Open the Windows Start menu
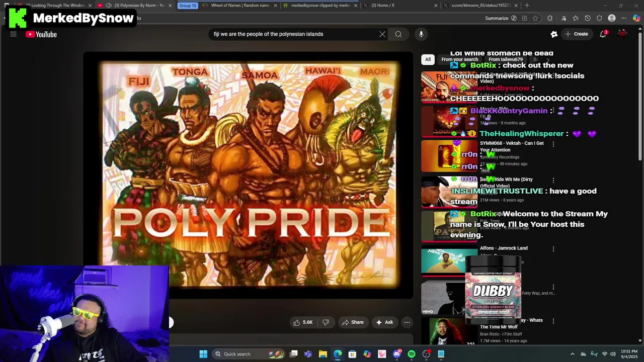Image resolution: width=644 pixels, height=362 pixels. [x=203, y=354]
